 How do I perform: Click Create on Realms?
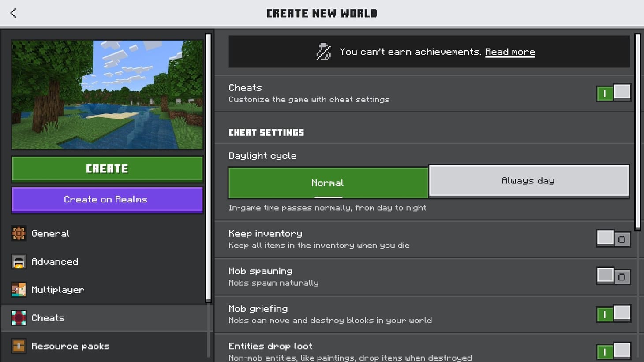(107, 199)
